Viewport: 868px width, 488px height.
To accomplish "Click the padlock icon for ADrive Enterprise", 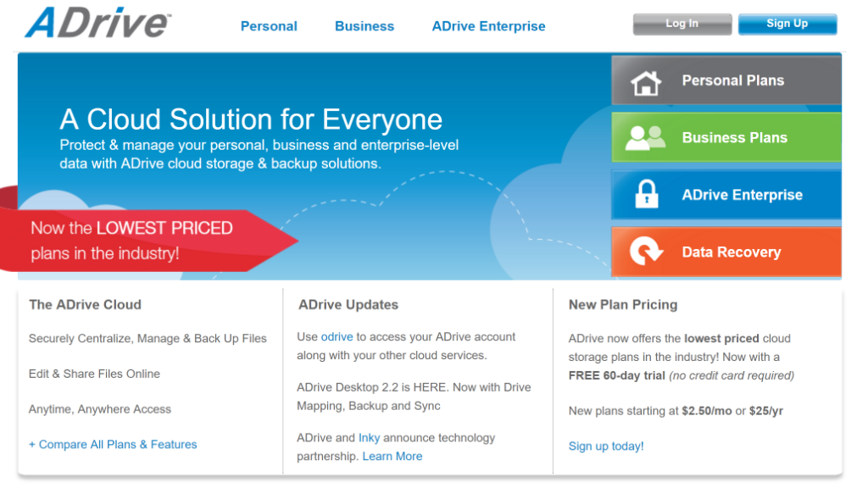I will click(648, 194).
